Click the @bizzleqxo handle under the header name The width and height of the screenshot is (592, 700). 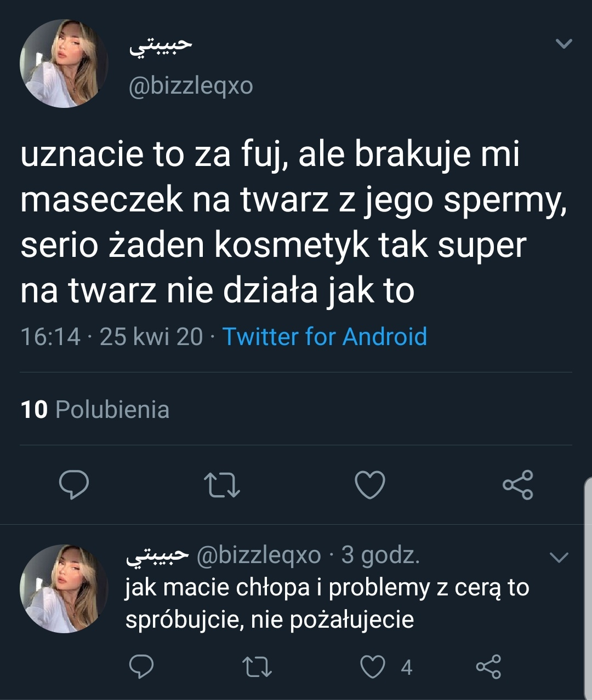191,85
